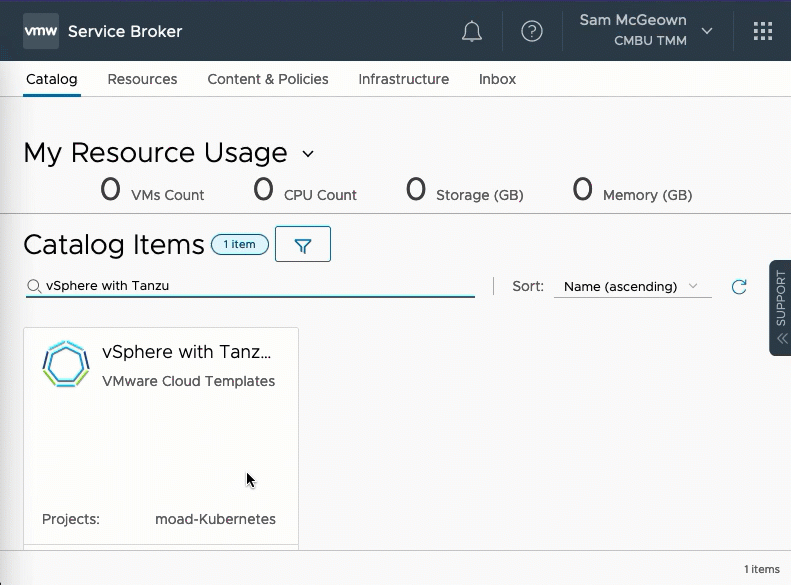Viewport: 791px width, 585px height.
Task: Select the Catalog tab
Action: 51,79
